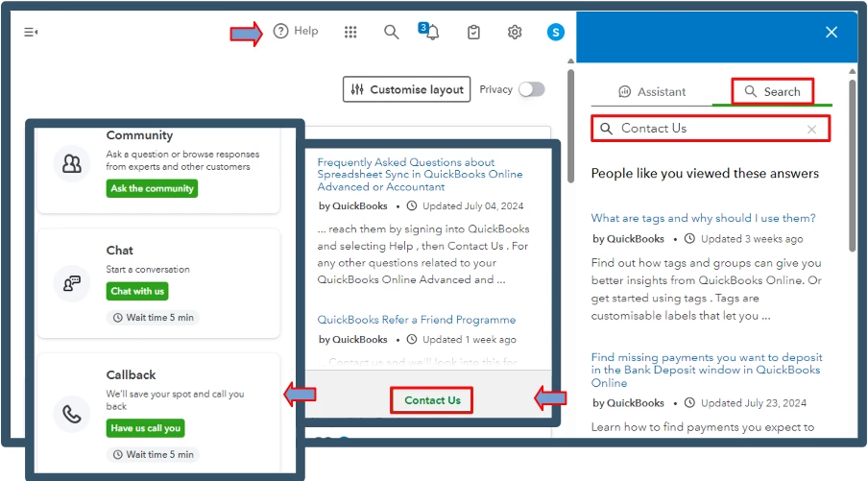Open the apps grid icon
The image size is (868, 481).
click(350, 32)
